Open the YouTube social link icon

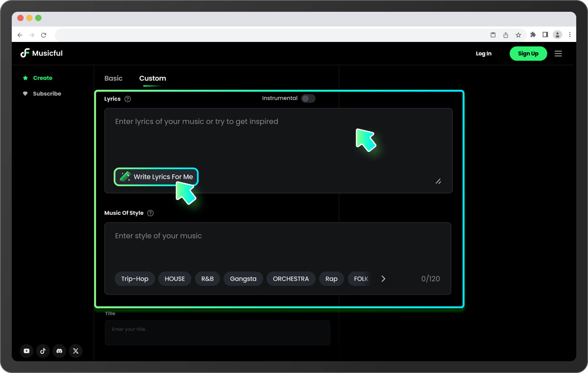click(26, 351)
